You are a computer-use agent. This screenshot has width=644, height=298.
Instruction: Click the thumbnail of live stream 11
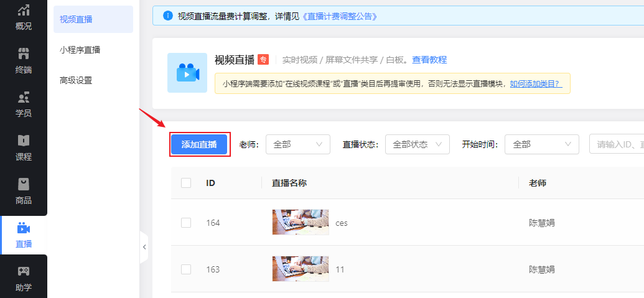tap(301, 269)
